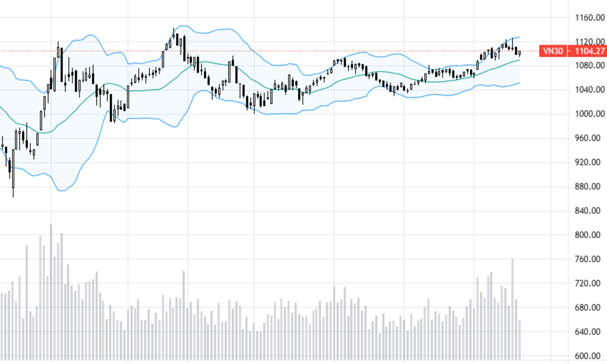
Task: Click the 1000.00 price axis label
Action: [x=590, y=114]
